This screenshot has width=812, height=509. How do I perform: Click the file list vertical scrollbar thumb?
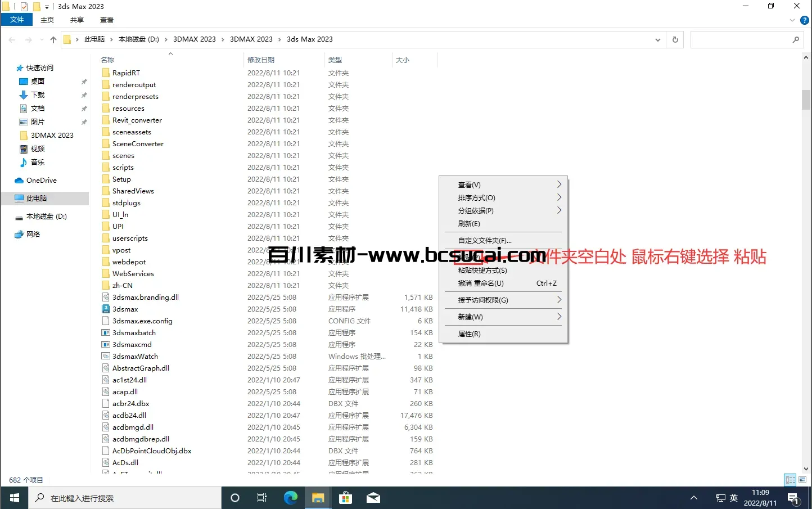[x=806, y=100]
